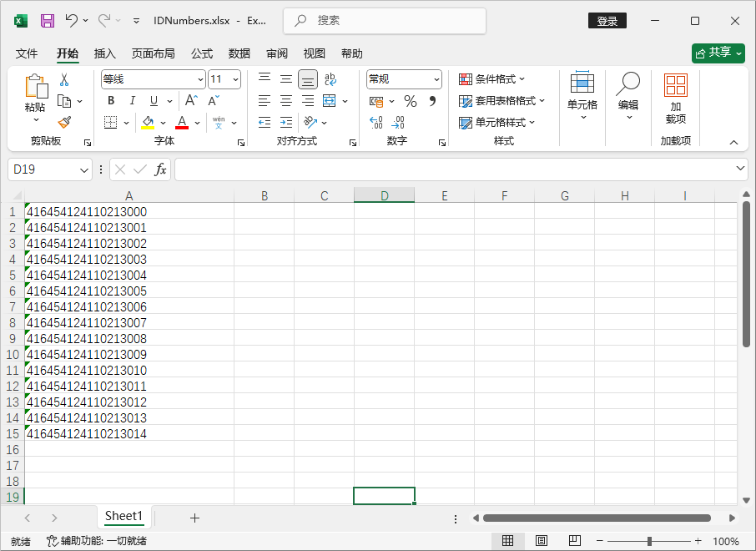Toggle bold formatting

pyautogui.click(x=110, y=100)
